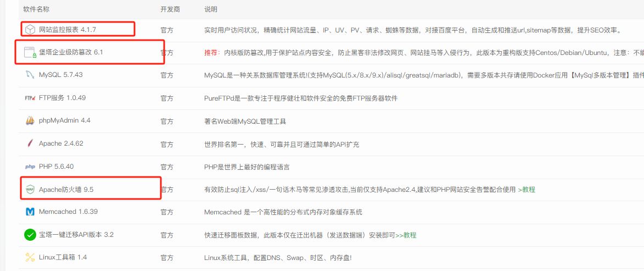This screenshot has width=644, height=271.
Task: Open Linux工具箱 1.4 entry
Action: (63, 258)
